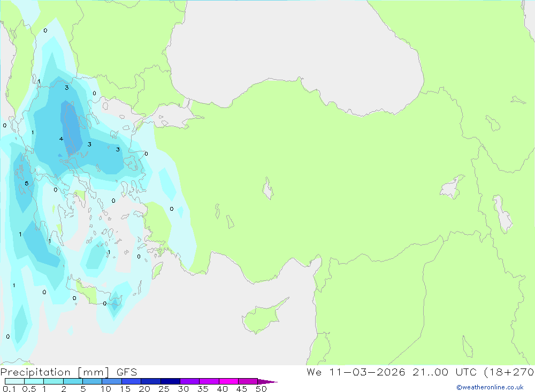The image size is (535, 392).
Task: Select the 10–15 mm blue legend segment
Action: tap(112, 381)
